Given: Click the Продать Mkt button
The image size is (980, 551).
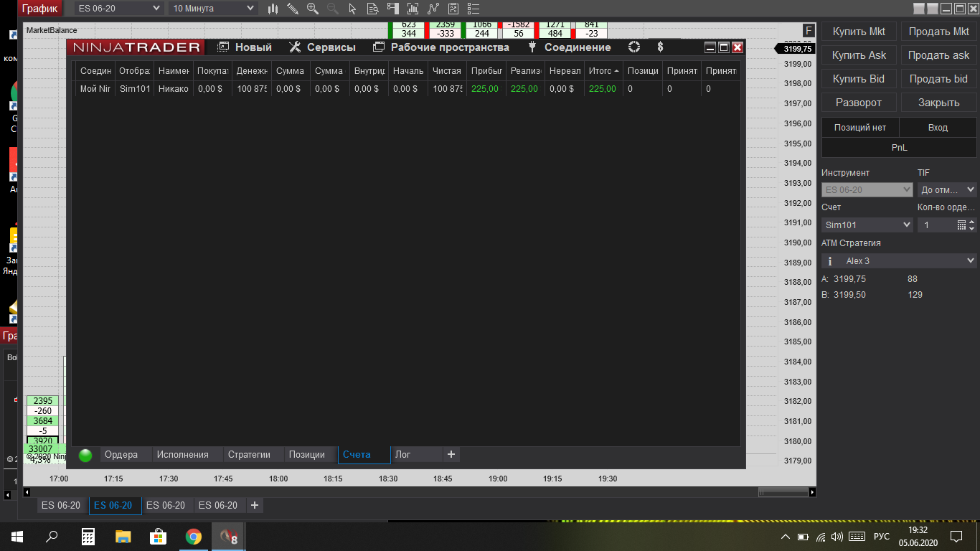Looking at the screenshot, I should 938,32.
